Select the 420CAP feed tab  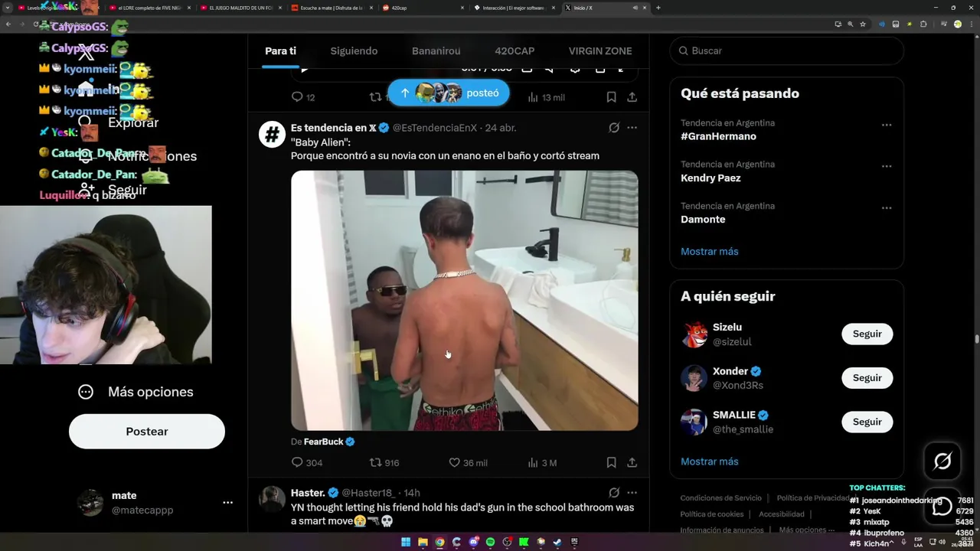(x=514, y=51)
